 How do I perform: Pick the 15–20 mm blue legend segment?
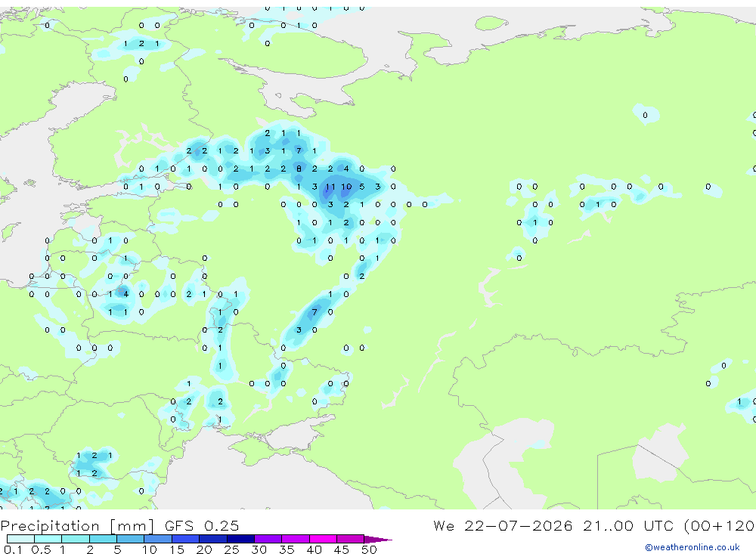[x=185, y=539]
